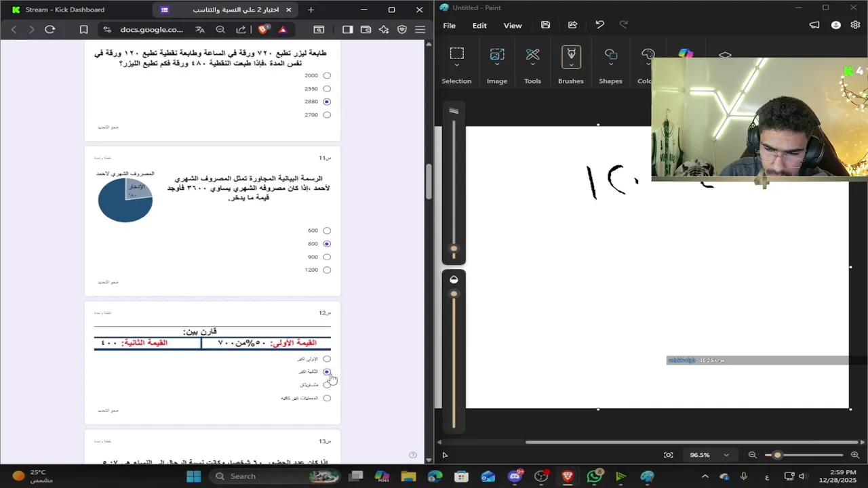
Task: Expand the Image dropdown arrow in Paint
Action: point(497,65)
